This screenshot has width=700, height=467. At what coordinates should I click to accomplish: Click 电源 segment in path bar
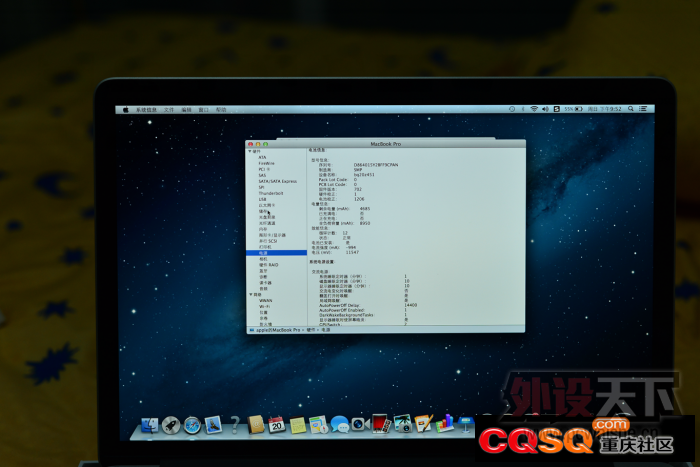(x=326, y=330)
